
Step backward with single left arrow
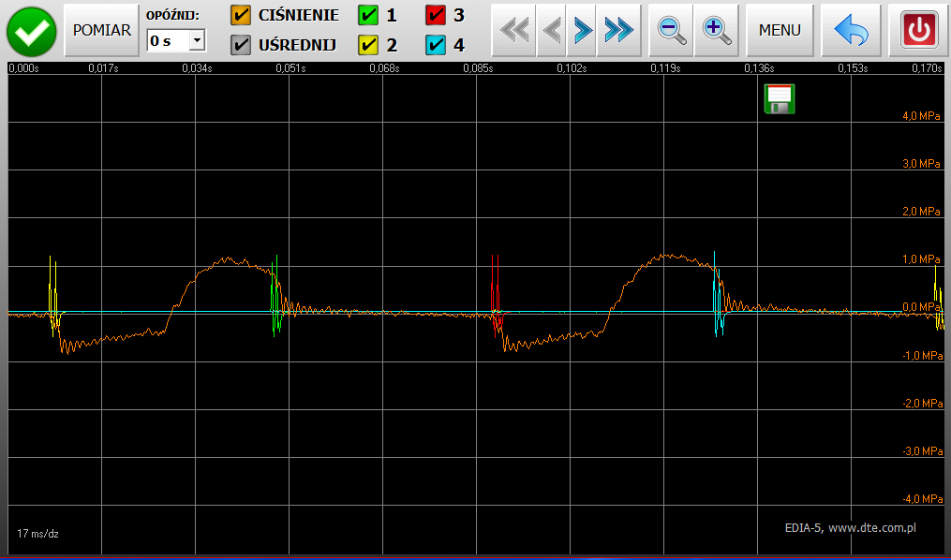pyautogui.click(x=551, y=30)
